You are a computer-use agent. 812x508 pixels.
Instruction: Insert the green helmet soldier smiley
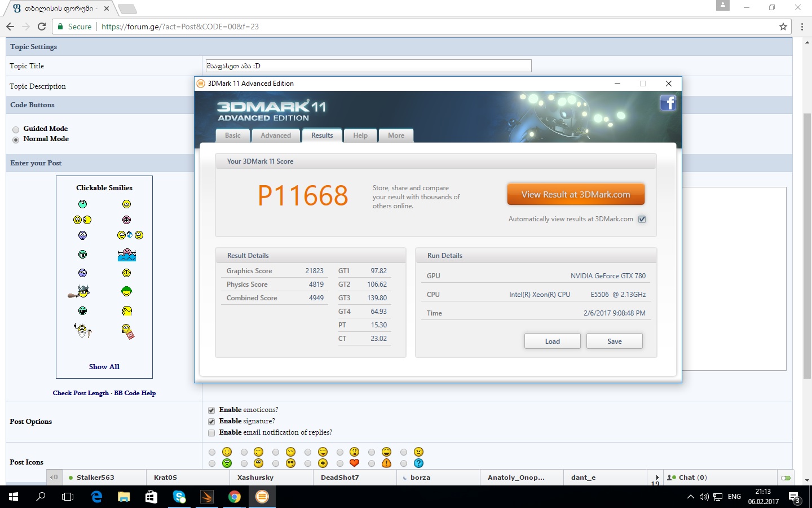[126, 291]
